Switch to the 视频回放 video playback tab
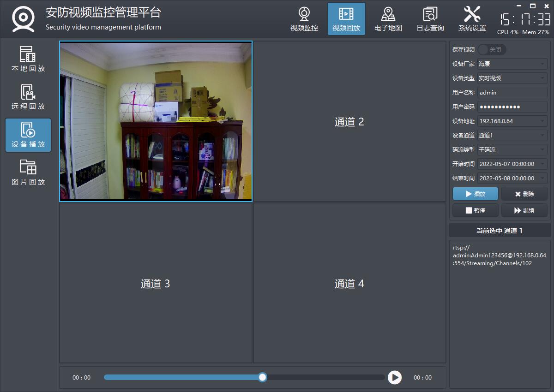The image size is (554, 392). click(x=346, y=19)
